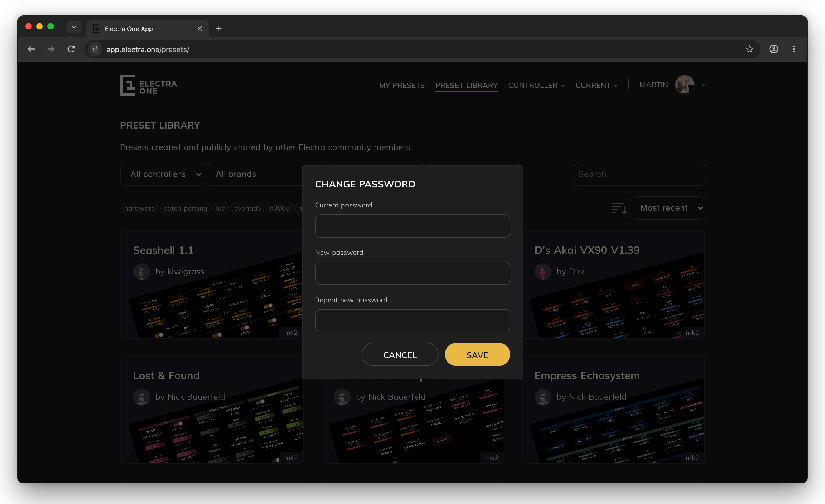Filter by the h3000 tag
825x504 pixels.
[280, 208]
